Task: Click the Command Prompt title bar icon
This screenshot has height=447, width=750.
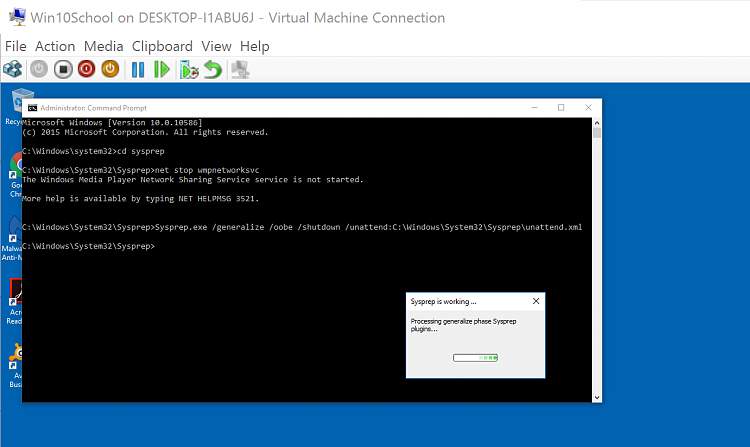Action: (32, 107)
